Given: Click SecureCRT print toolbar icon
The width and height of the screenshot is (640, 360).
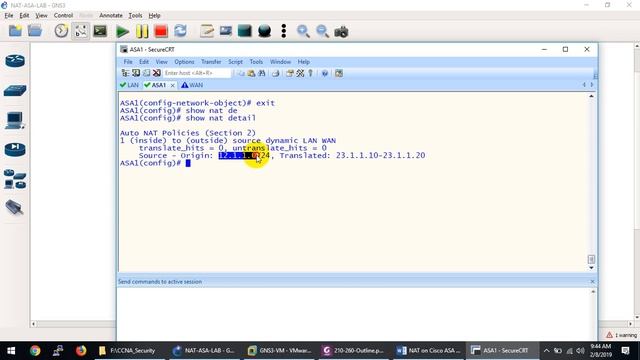Looking at the screenshot, I should coord(276,73).
